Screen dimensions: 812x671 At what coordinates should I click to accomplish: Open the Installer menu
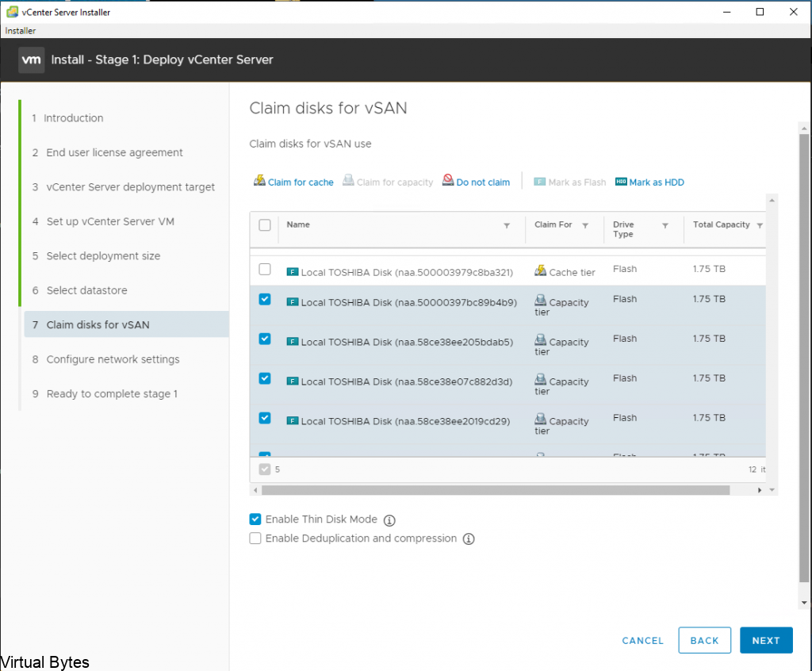coord(20,31)
